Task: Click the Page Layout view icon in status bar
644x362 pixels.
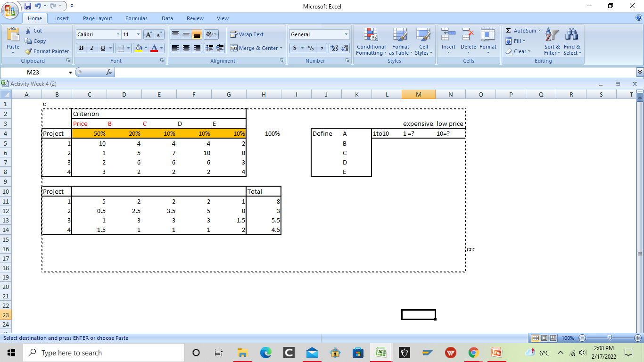Action: click(x=544, y=338)
